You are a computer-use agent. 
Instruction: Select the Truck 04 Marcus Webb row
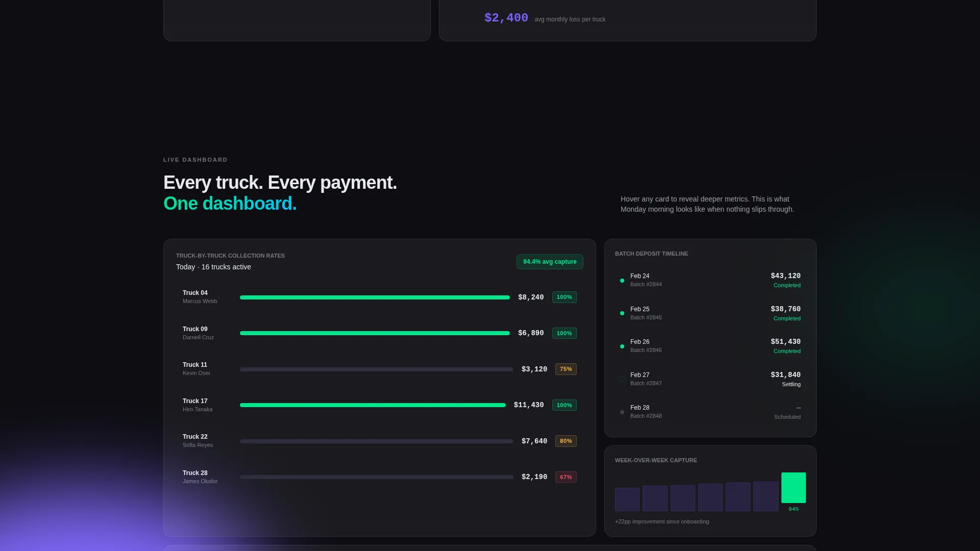379,297
